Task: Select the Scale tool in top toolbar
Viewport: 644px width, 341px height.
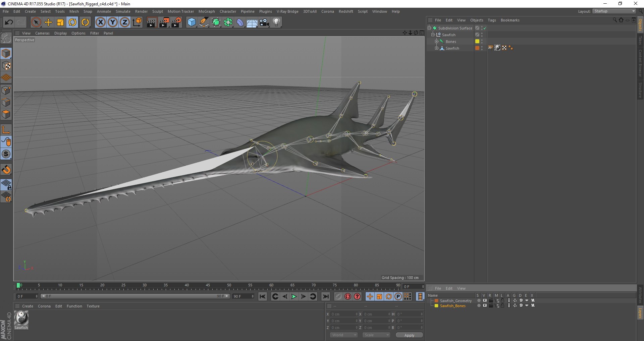Action: [x=60, y=22]
